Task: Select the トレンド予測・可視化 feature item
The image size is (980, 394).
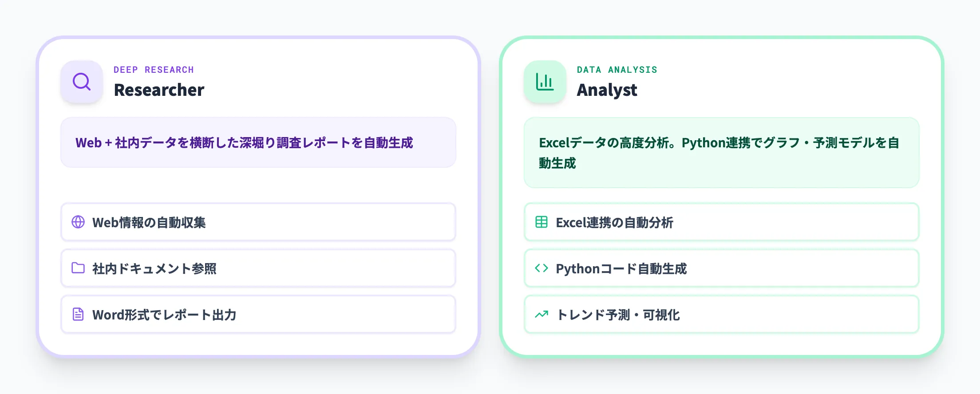Action: pos(722,314)
